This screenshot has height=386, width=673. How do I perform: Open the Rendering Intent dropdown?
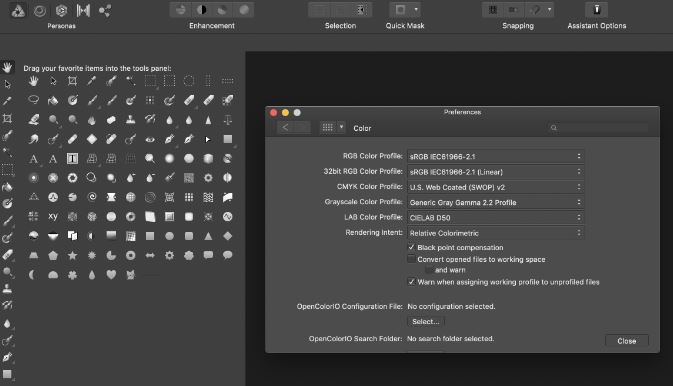pos(495,233)
